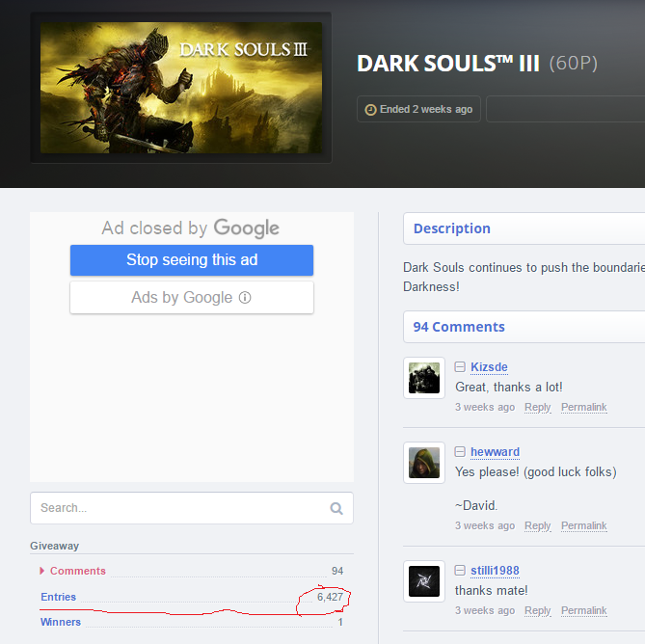Image resolution: width=645 pixels, height=644 pixels.
Task: Open the Entries sidebar link
Action: coord(59,597)
